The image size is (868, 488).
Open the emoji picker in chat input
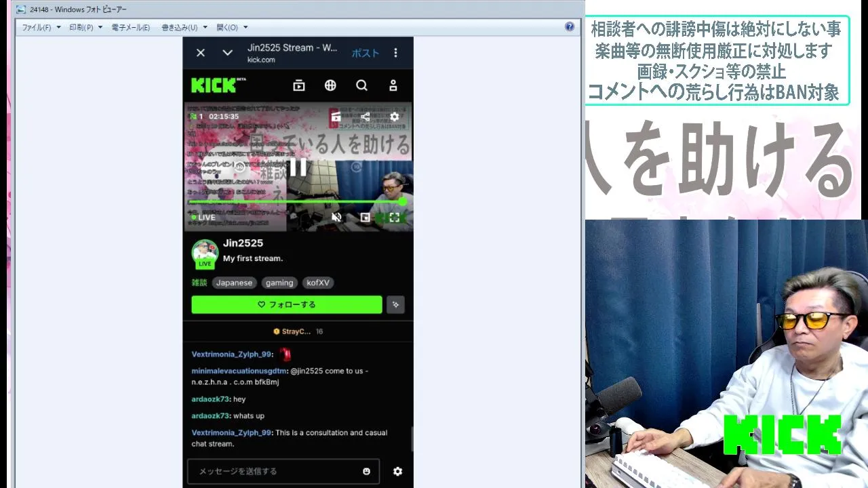tap(367, 471)
